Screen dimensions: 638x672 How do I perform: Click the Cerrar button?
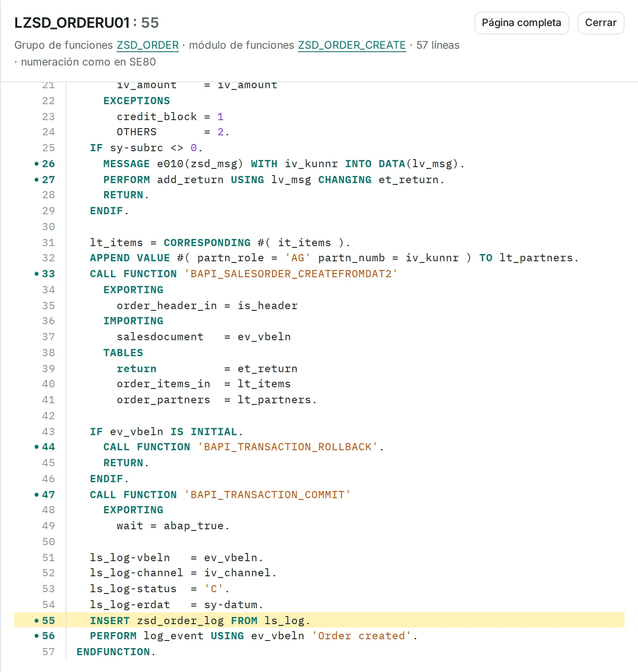coord(601,23)
